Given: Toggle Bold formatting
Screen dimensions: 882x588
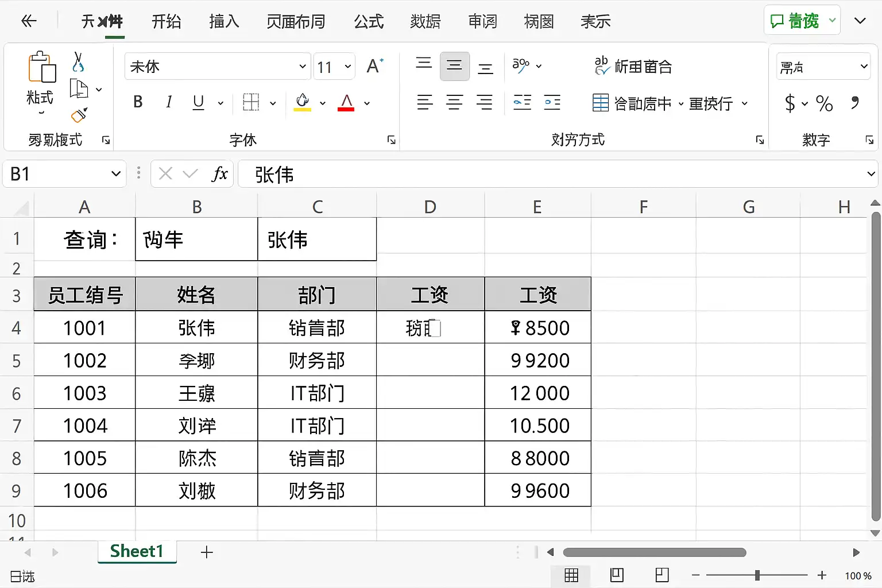Looking at the screenshot, I should point(138,102).
